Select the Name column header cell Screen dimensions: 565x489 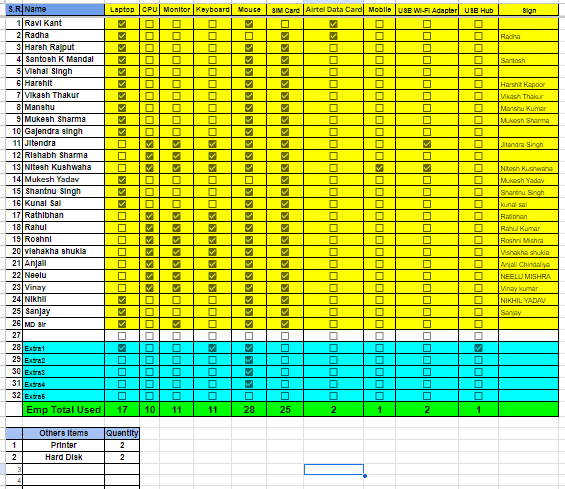pyautogui.click(x=63, y=9)
